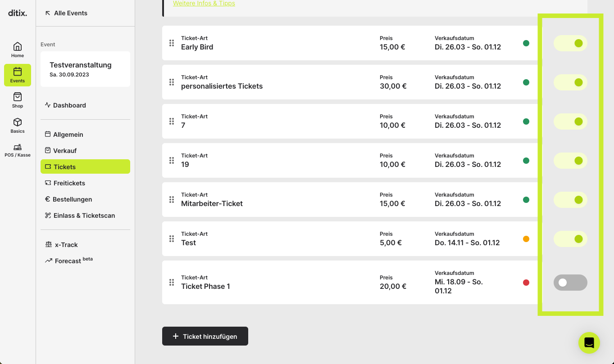Click the chat support bubble icon
The width and height of the screenshot is (614, 364).
pyautogui.click(x=589, y=343)
